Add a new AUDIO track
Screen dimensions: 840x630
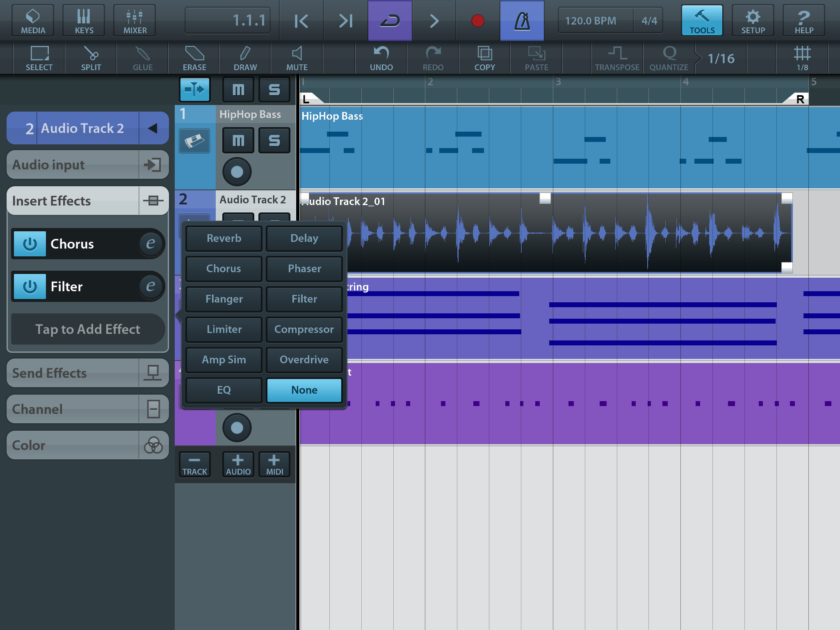pos(238,465)
